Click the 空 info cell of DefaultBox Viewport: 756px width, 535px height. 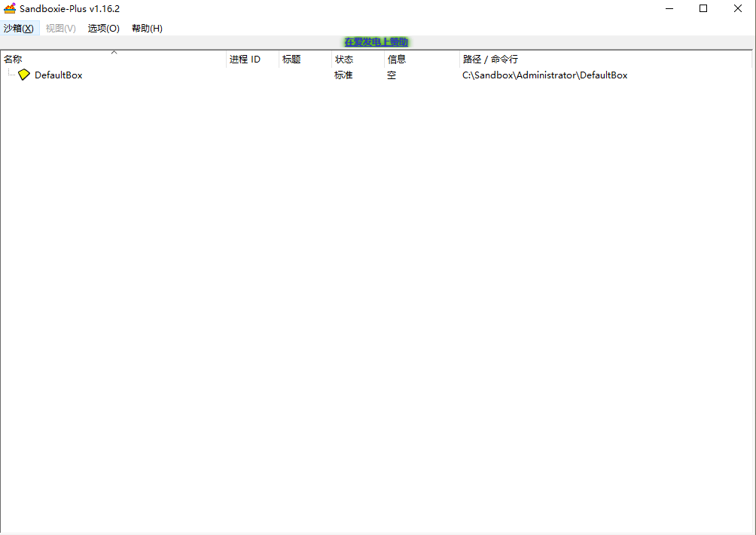tap(392, 75)
